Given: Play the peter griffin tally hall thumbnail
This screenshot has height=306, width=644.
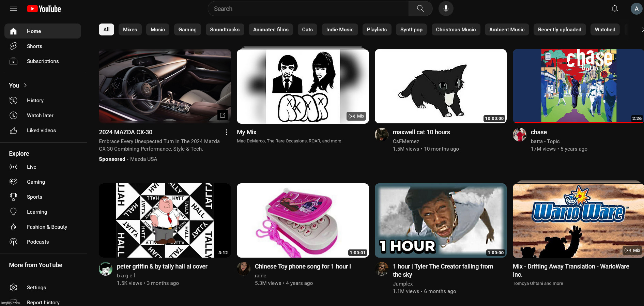Looking at the screenshot, I should (x=165, y=220).
